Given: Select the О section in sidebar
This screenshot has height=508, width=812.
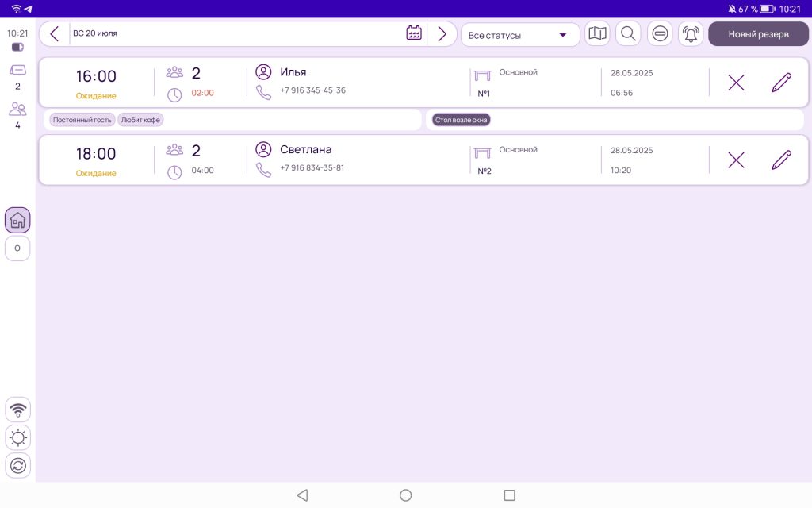Looking at the screenshot, I should pyautogui.click(x=17, y=248).
